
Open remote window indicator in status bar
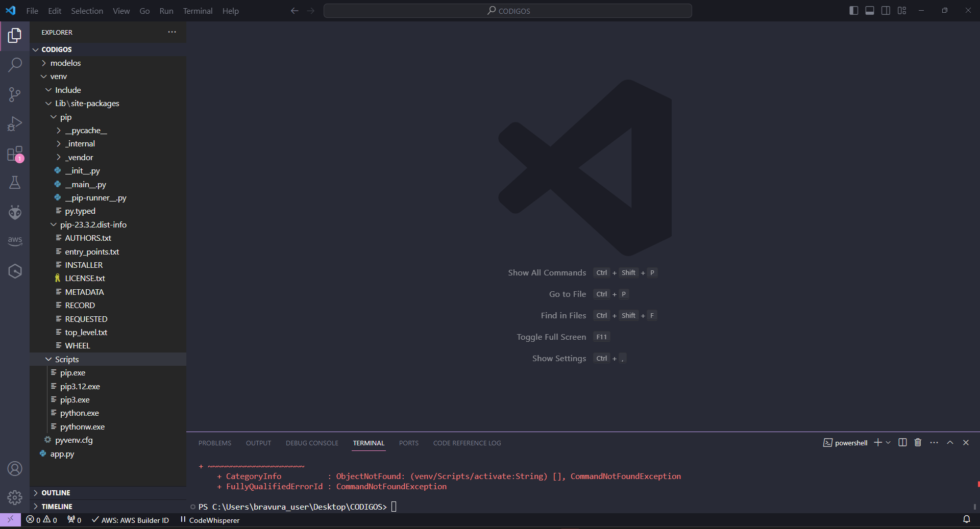[10, 520]
